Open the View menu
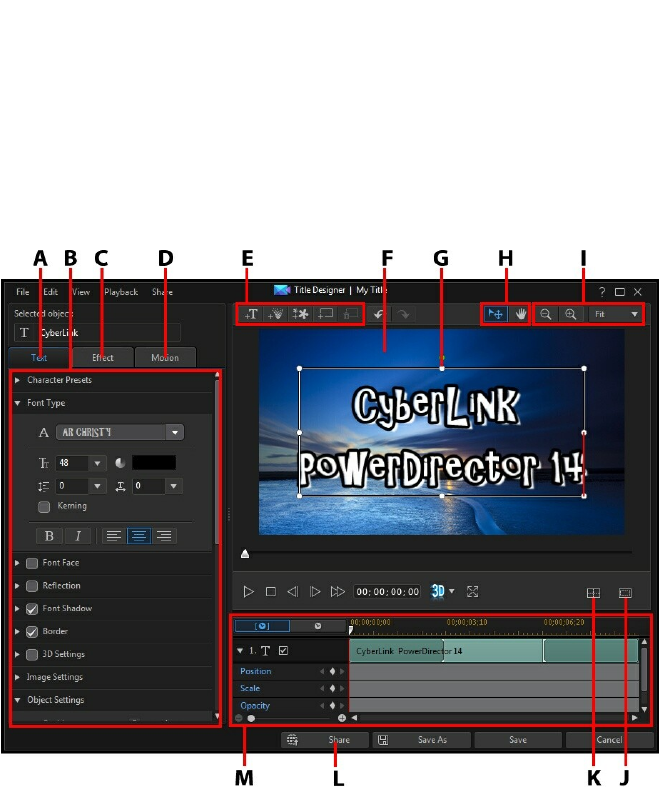Screen dimensions: 659x788 click(81, 292)
